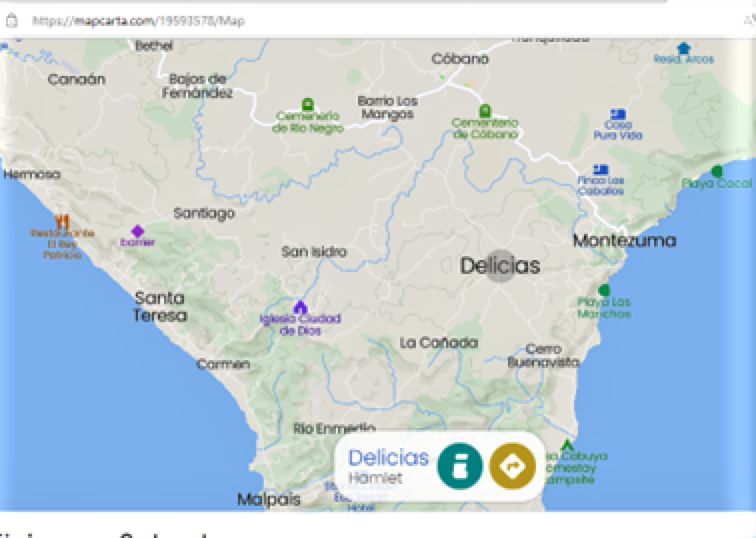
Task: Click the site info lock icon
Action: point(12,20)
